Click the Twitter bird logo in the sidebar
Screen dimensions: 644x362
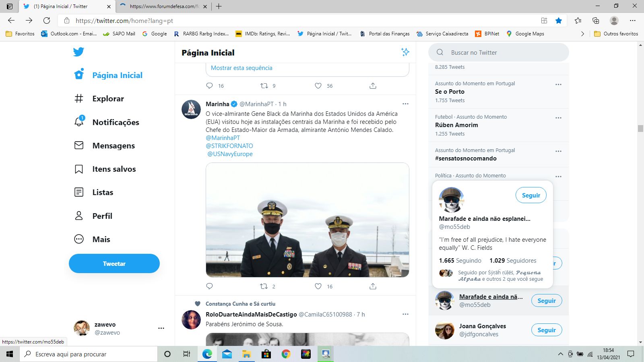point(78,52)
